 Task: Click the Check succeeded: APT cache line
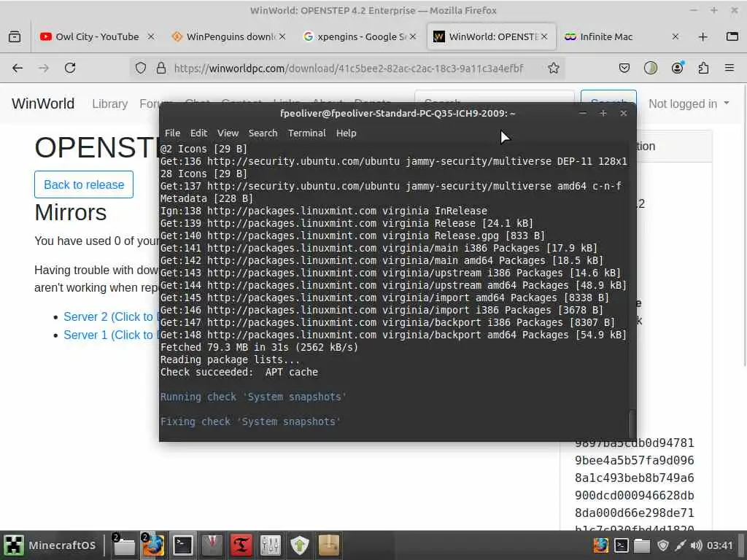click(239, 372)
